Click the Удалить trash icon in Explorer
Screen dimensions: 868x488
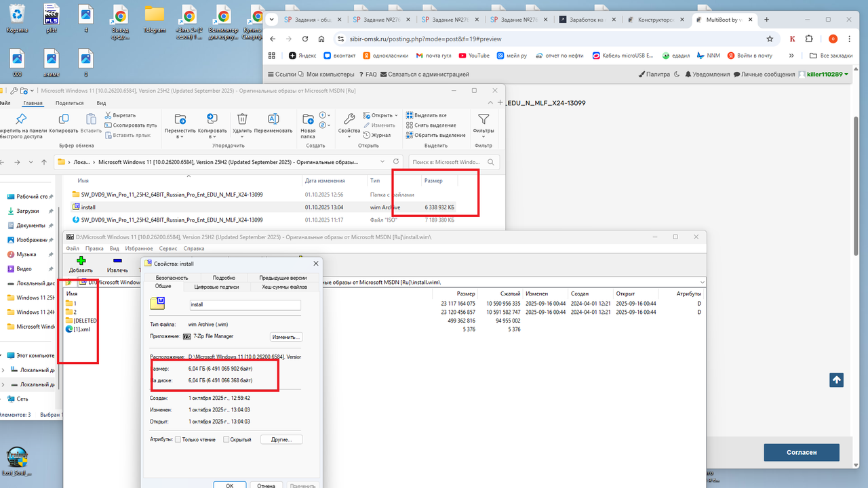click(242, 119)
